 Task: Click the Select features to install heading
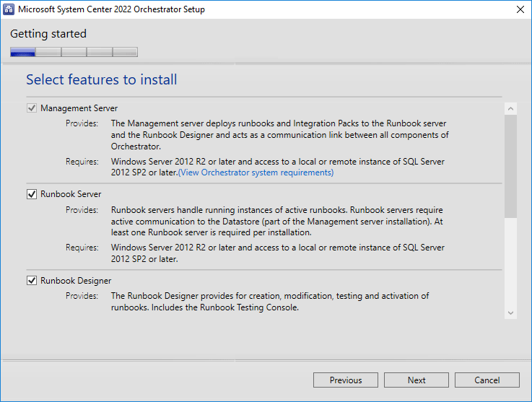(102, 79)
